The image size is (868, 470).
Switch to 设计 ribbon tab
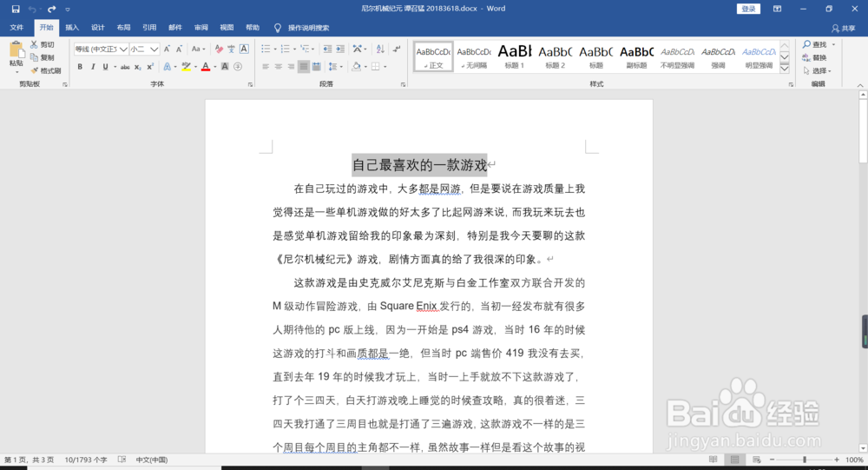[x=98, y=27]
